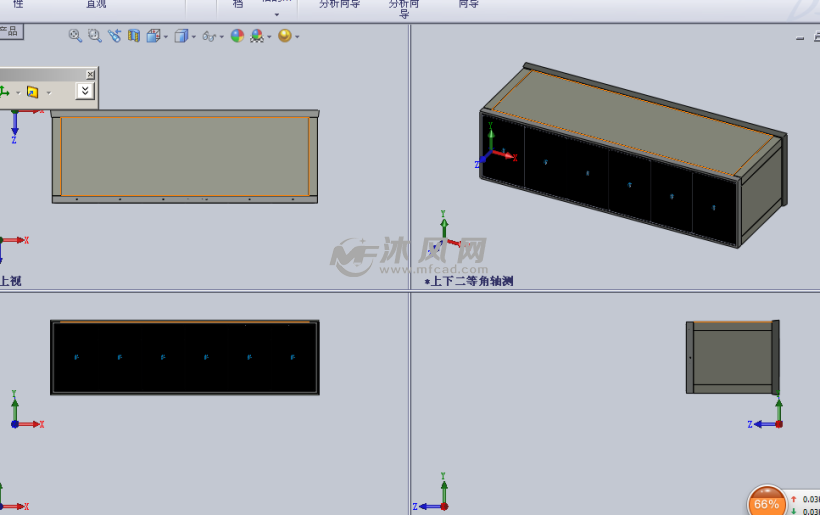This screenshot has height=515, width=820.
Task: Open the Apply Scene dropdown arrow
Action: click(x=269, y=37)
